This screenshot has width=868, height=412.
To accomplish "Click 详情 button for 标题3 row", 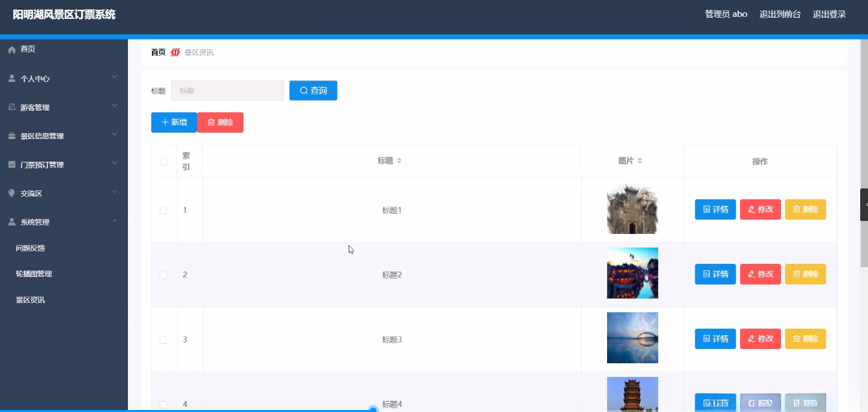I will pyautogui.click(x=715, y=339).
